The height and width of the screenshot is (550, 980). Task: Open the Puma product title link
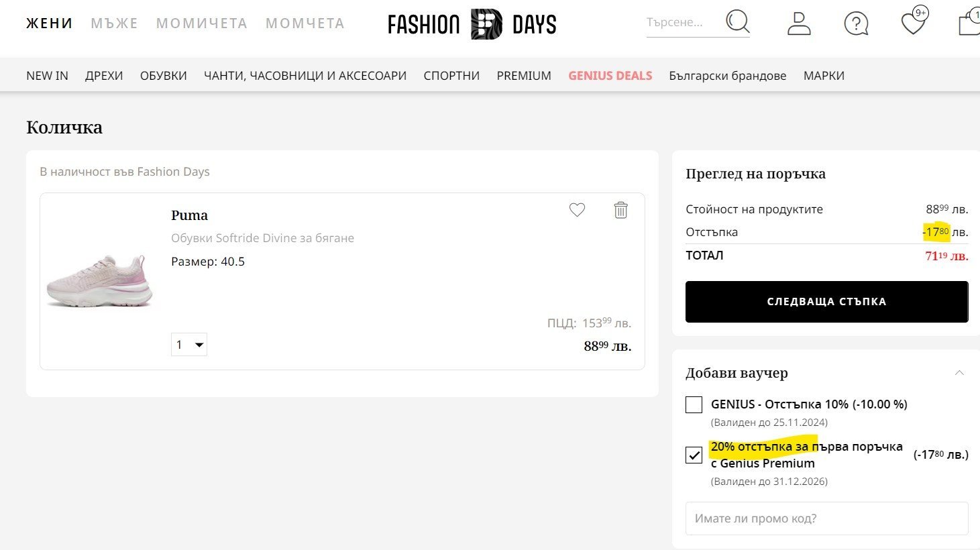click(x=189, y=215)
